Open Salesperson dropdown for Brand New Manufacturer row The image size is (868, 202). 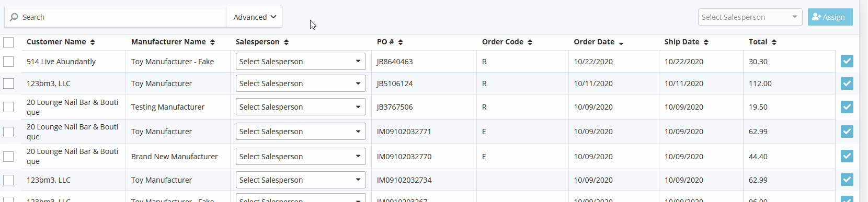pyautogui.click(x=301, y=157)
